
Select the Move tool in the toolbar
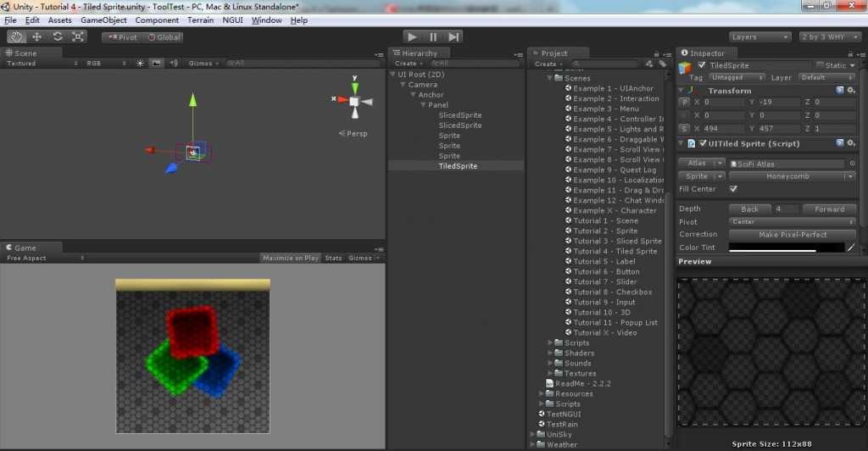(x=36, y=37)
